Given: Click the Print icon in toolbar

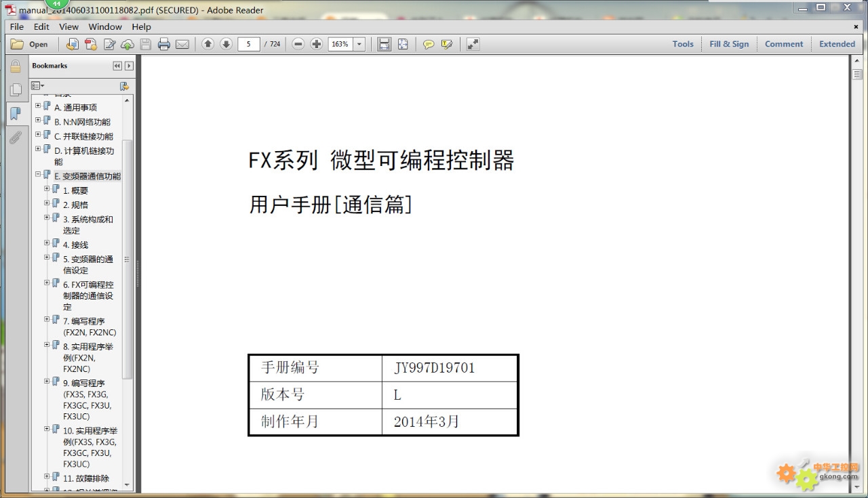Looking at the screenshot, I should [x=163, y=44].
